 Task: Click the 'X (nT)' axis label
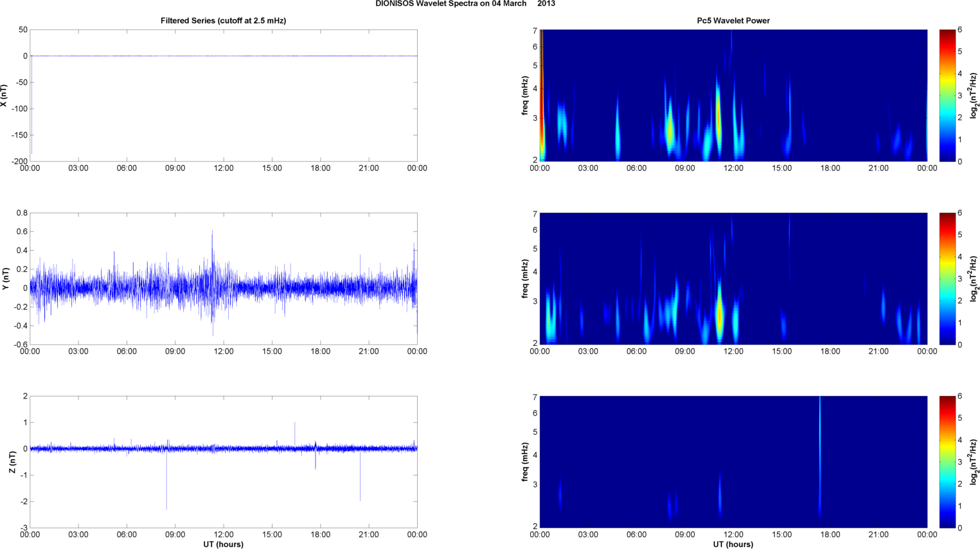pos(4,96)
